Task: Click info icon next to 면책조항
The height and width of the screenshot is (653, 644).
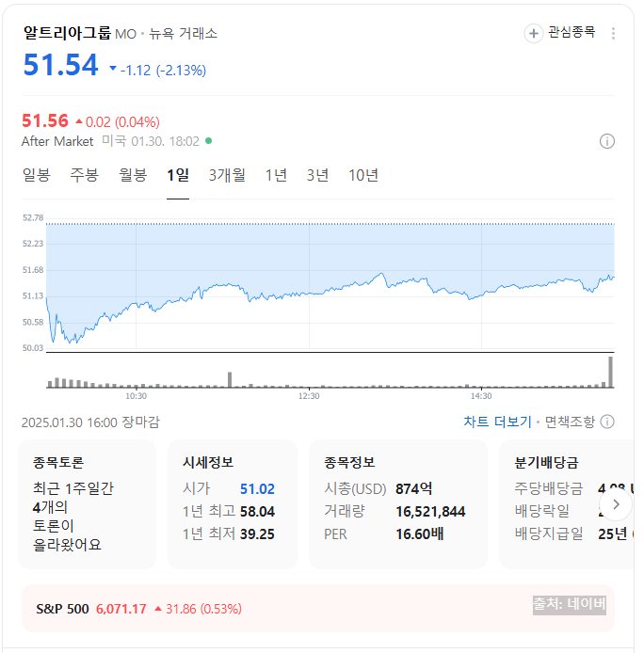Action: click(607, 422)
